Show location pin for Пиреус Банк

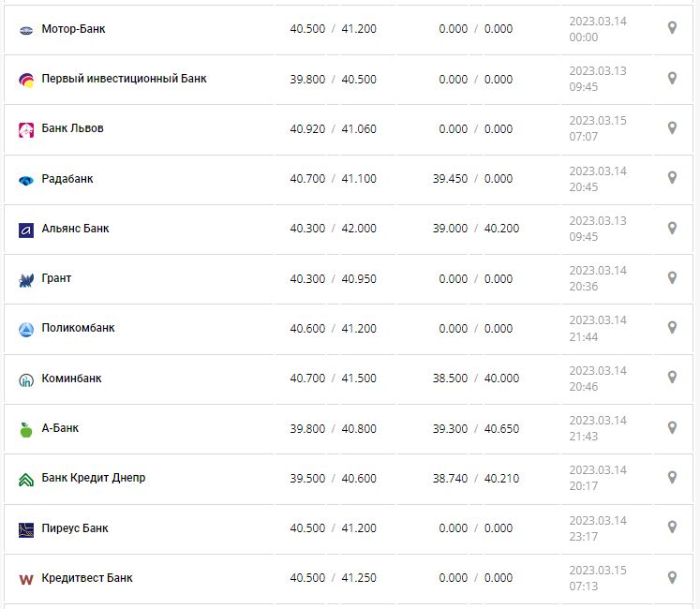point(672,527)
